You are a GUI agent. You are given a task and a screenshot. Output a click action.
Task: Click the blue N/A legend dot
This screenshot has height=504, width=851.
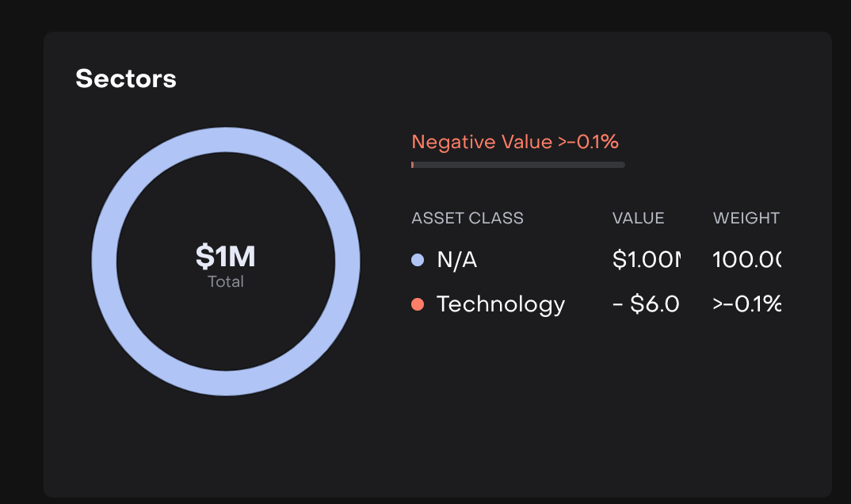tap(418, 260)
